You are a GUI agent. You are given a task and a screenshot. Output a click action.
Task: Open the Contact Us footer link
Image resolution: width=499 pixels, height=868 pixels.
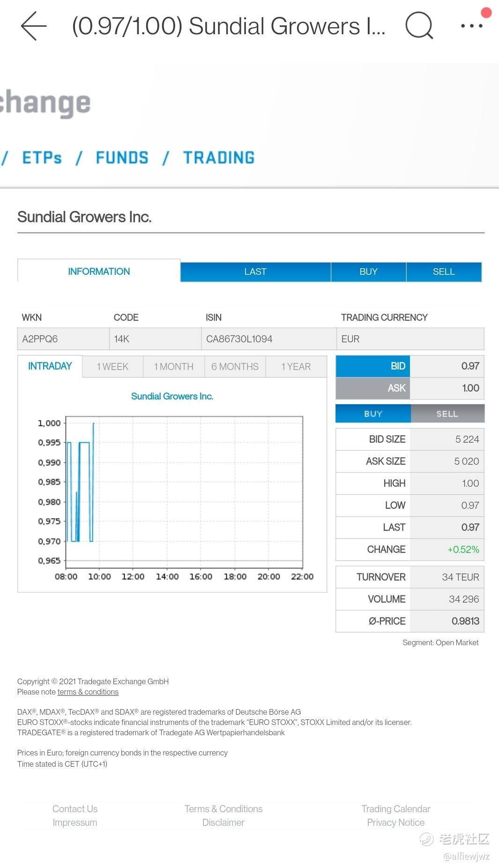coord(75,808)
